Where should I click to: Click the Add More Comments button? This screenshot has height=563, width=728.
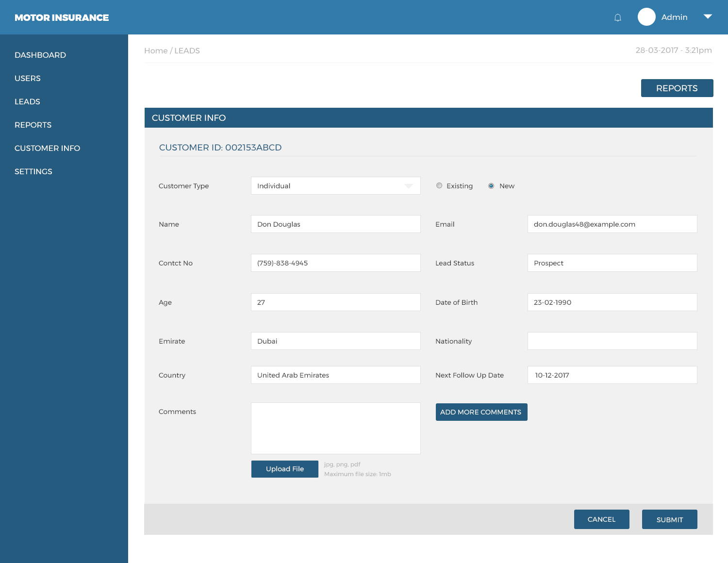[x=481, y=412]
